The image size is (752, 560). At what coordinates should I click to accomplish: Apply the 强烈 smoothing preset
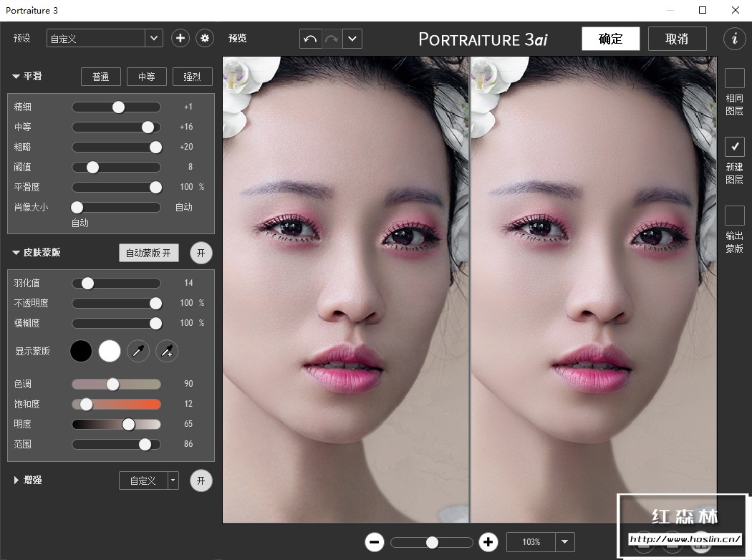click(x=193, y=77)
